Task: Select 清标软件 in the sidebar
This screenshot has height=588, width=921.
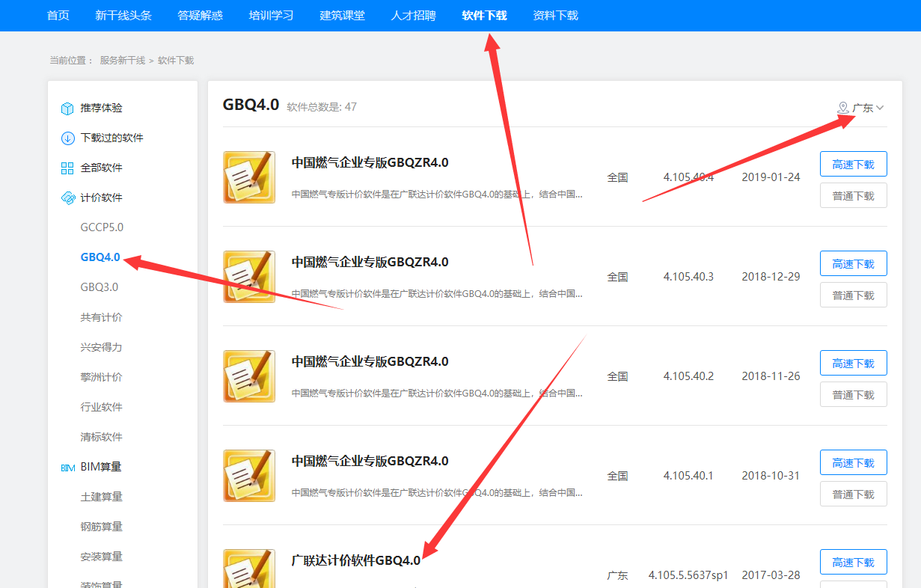Action: (102, 437)
